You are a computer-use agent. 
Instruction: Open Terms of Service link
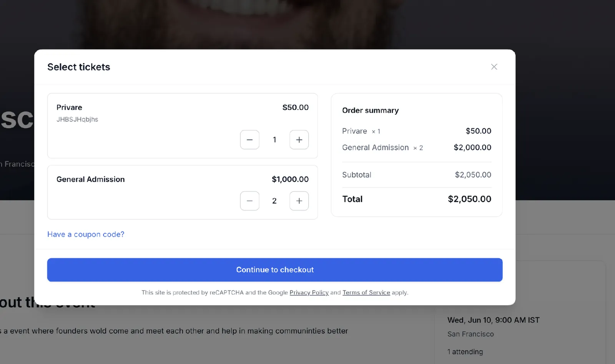point(366,293)
